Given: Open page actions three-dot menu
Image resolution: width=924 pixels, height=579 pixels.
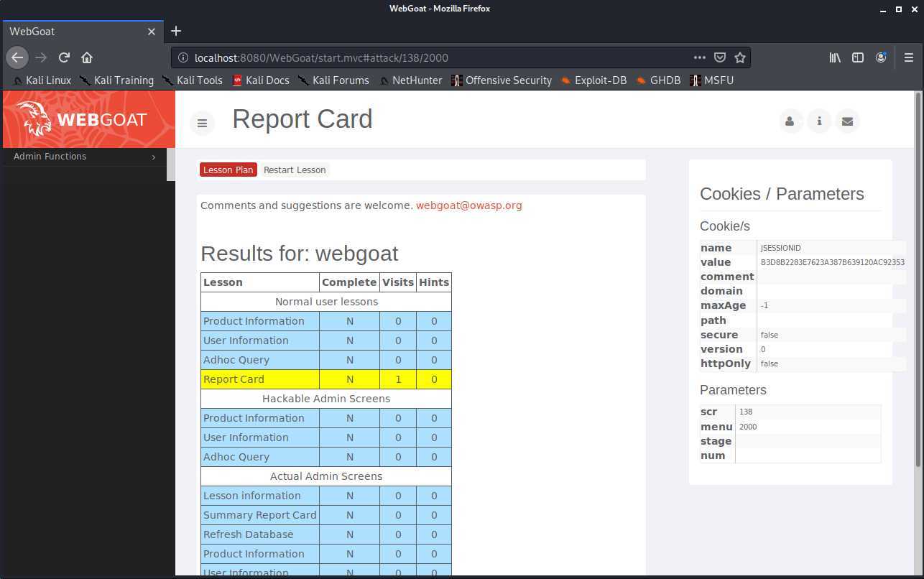Looking at the screenshot, I should [x=699, y=57].
